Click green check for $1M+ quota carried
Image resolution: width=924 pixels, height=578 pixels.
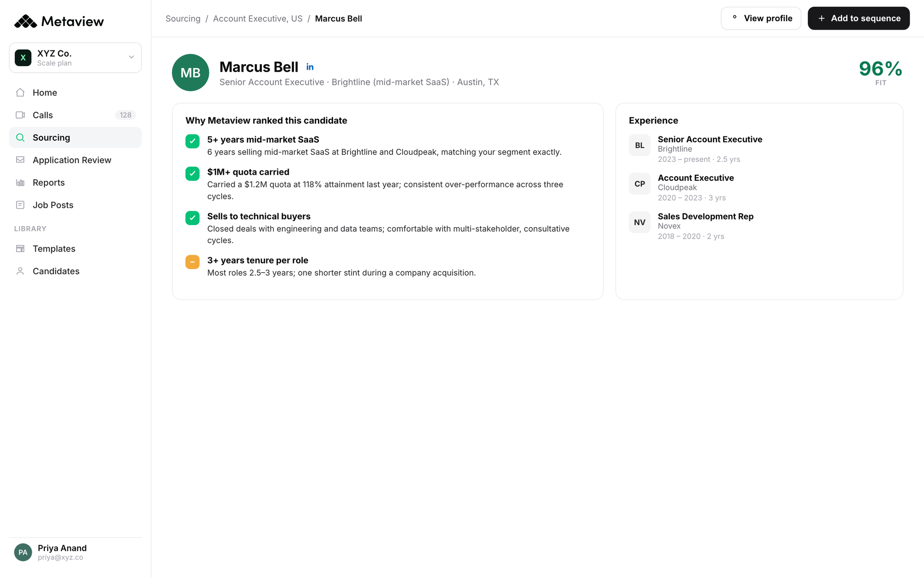point(193,173)
